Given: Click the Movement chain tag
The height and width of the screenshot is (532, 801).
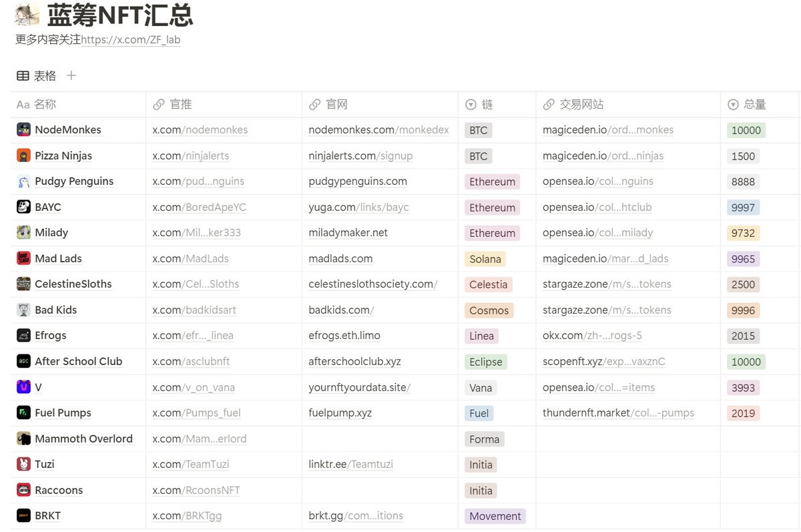Looking at the screenshot, I should click(x=495, y=516).
